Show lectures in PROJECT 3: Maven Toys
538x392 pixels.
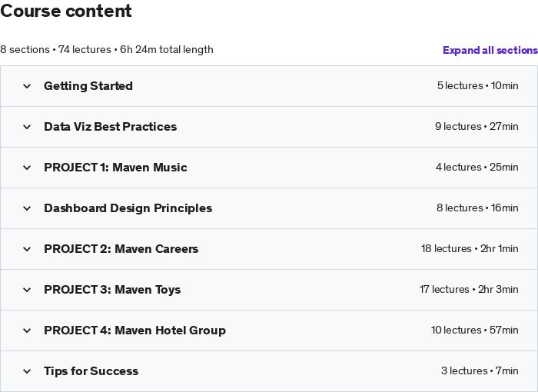point(112,290)
